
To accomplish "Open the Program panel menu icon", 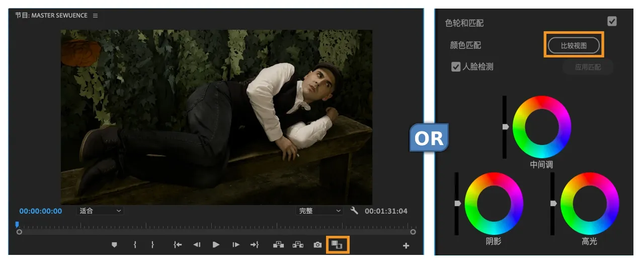I will click(x=95, y=16).
